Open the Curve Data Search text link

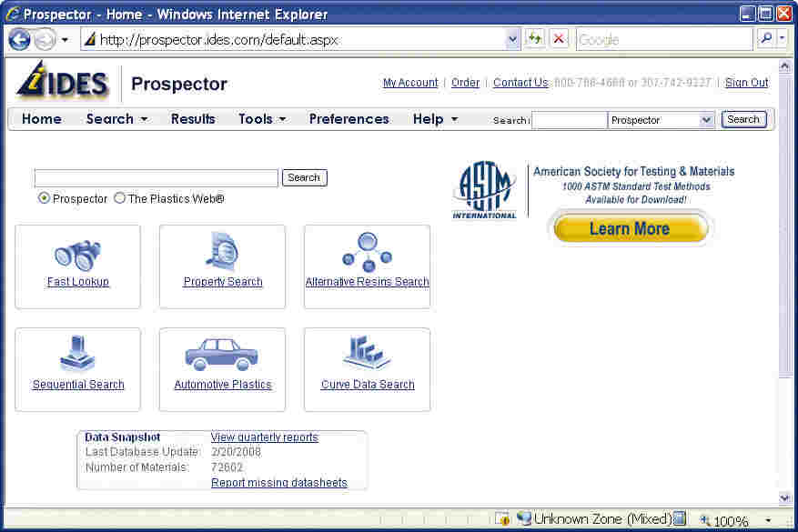click(368, 385)
